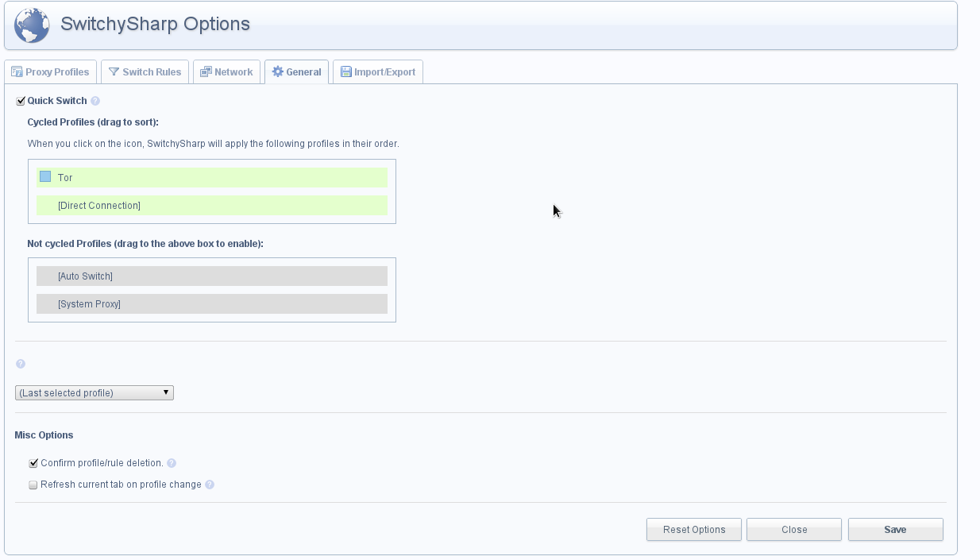
Task: Click the Cycled Profiles (drag to sort) heading
Action: pos(93,122)
